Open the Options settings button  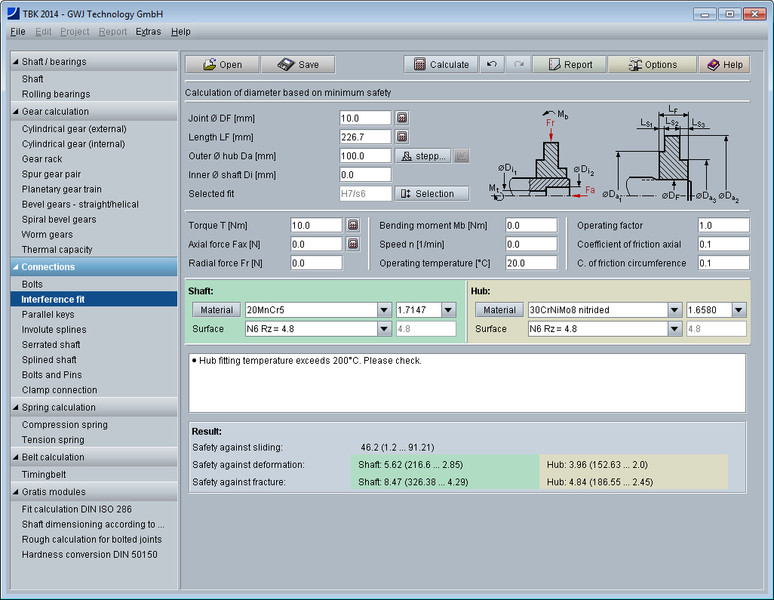(652, 64)
